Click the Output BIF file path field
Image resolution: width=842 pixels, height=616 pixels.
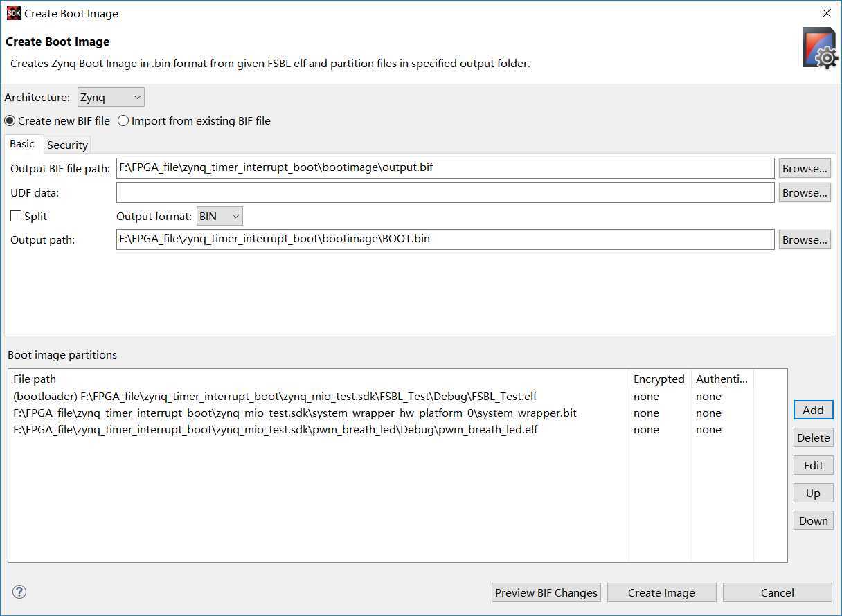(445, 168)
